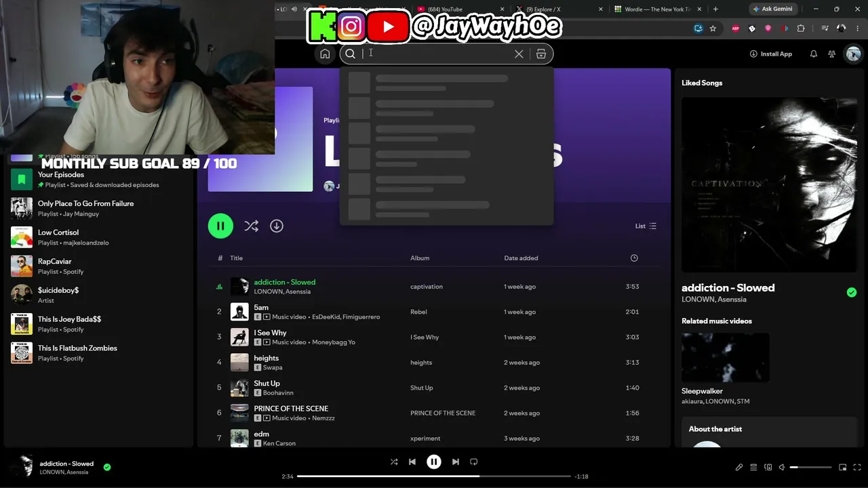This screenshot has width=868, height=488.
Task: Skip to the next track
Action: pyautogui.click(x=456, y=462)
